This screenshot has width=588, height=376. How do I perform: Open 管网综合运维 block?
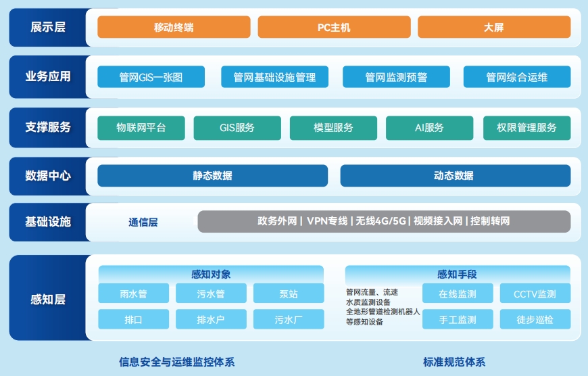(517, 77)
